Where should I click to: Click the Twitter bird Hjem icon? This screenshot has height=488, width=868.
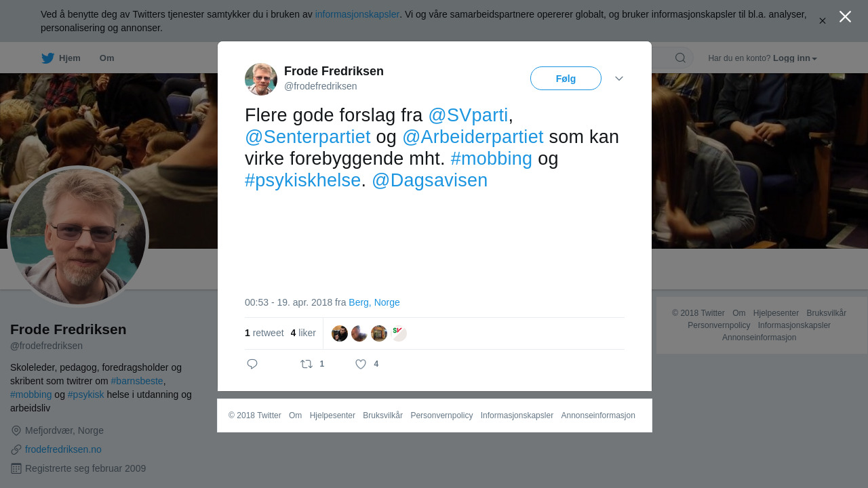click(47, 58)
